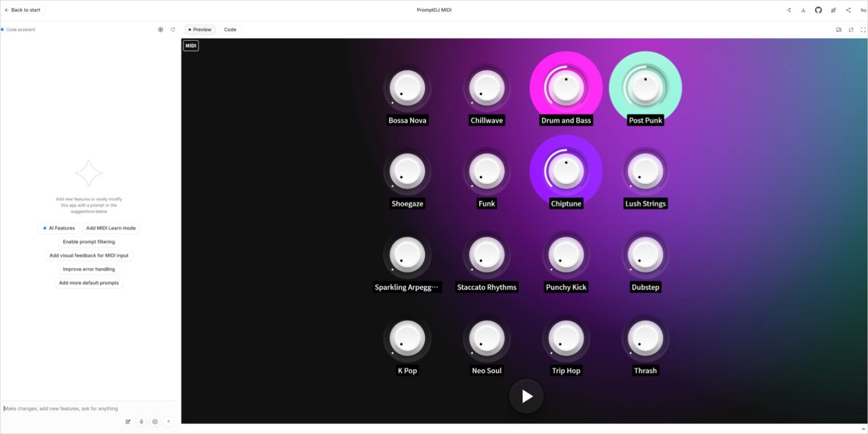Toggle the MIDI indicator badge
The width and height of the screenshot is (868, 434).
[190, 45]
